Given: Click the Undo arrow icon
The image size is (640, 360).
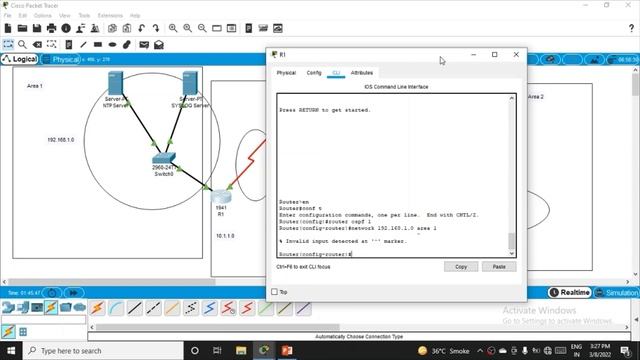Looking at the screenshot, I should click(141, 28).
